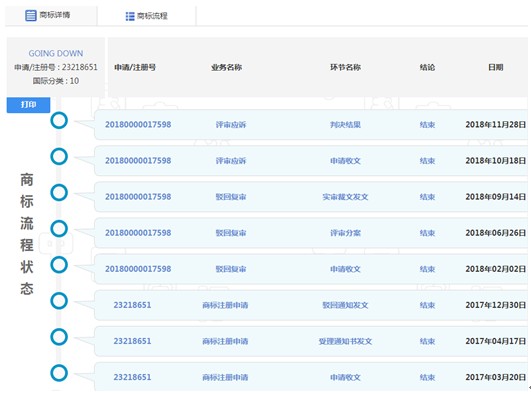Click the 结论 column header
The height and width of the screenshot is (394, 531).
[427, 67]
